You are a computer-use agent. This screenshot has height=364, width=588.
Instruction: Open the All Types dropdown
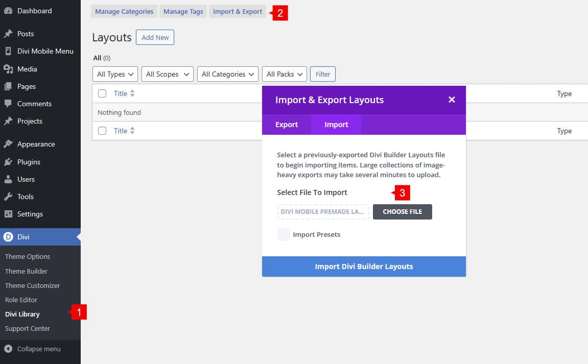(x=115, y=74)
